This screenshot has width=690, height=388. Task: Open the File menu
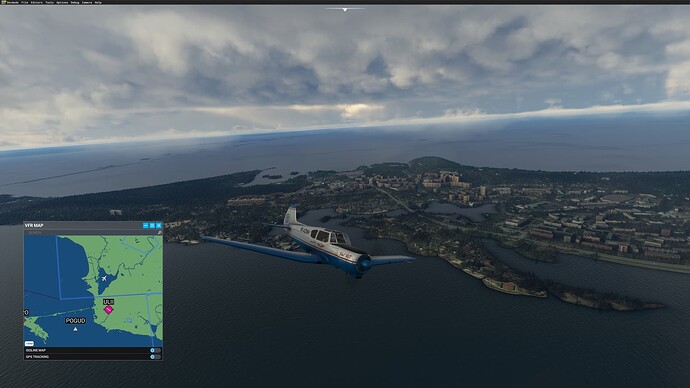click(25, 2)
